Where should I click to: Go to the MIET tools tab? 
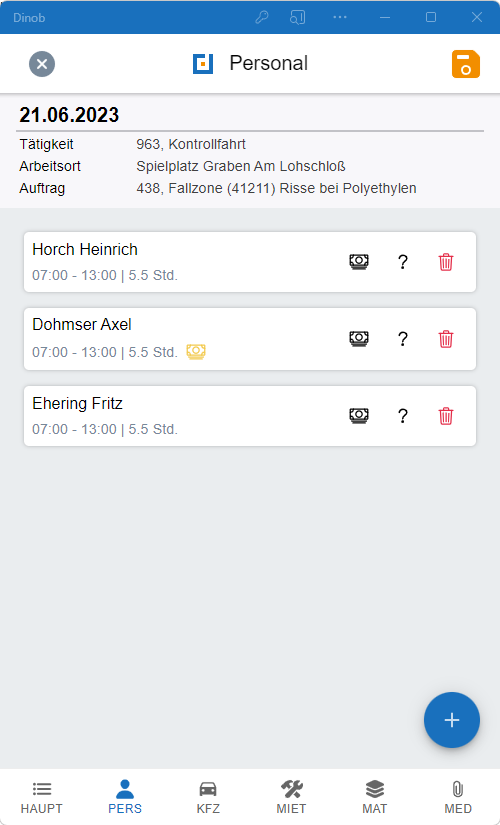[291, 797]
